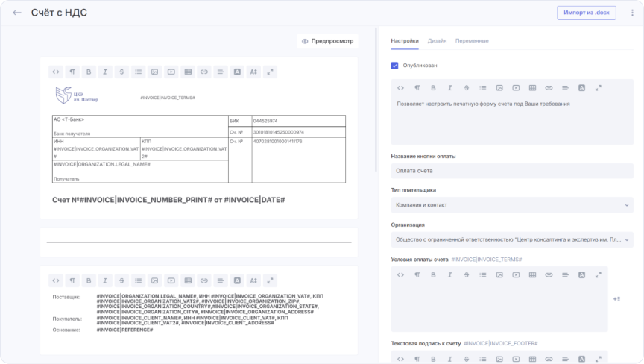Go back using the arrow beside Счёт с НДС

17,13
